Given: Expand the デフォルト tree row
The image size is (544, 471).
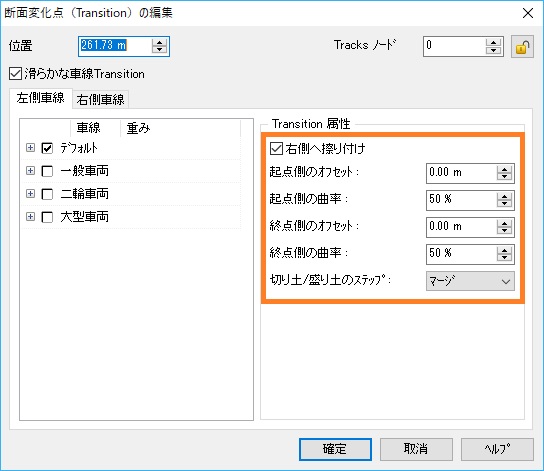Looking at the screenshot, I should coord(31,148).
